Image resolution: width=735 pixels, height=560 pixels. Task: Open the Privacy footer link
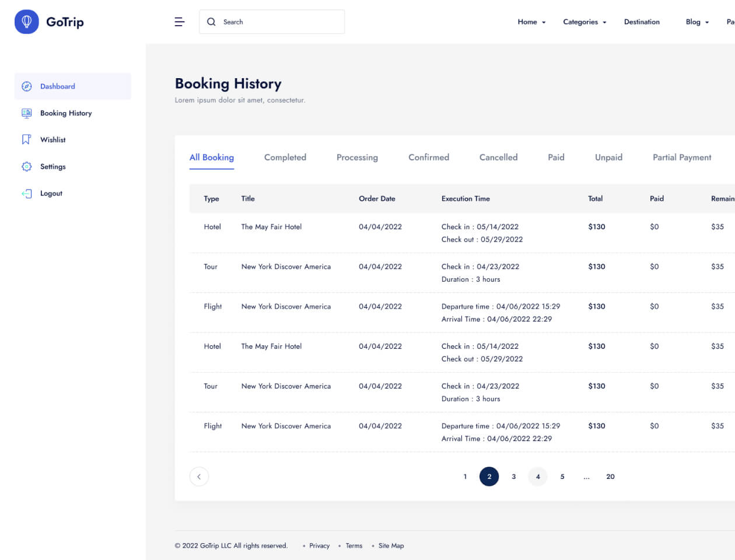[319, 545]
